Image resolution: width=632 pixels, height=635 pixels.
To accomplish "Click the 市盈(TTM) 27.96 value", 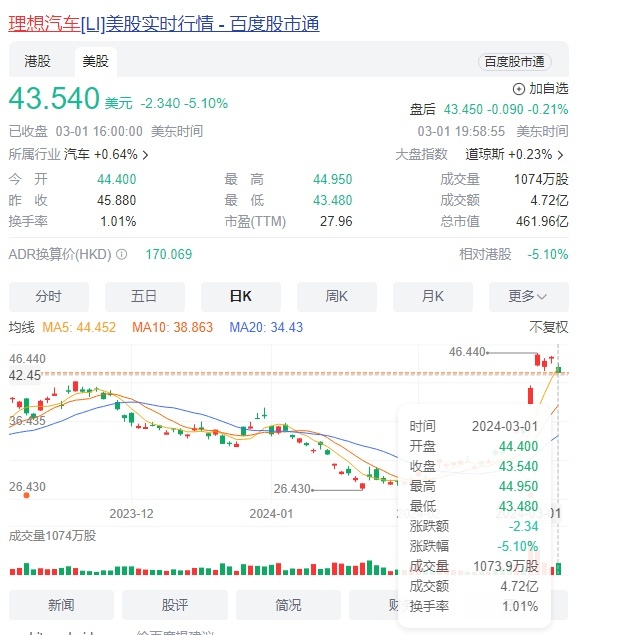I will coord(336,222).
